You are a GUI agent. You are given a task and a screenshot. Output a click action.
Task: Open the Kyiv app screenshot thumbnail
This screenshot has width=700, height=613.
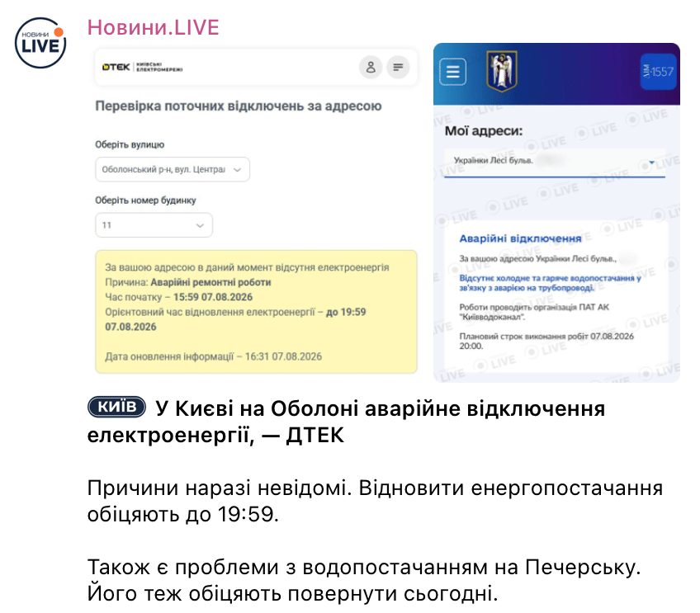(556, 212)
